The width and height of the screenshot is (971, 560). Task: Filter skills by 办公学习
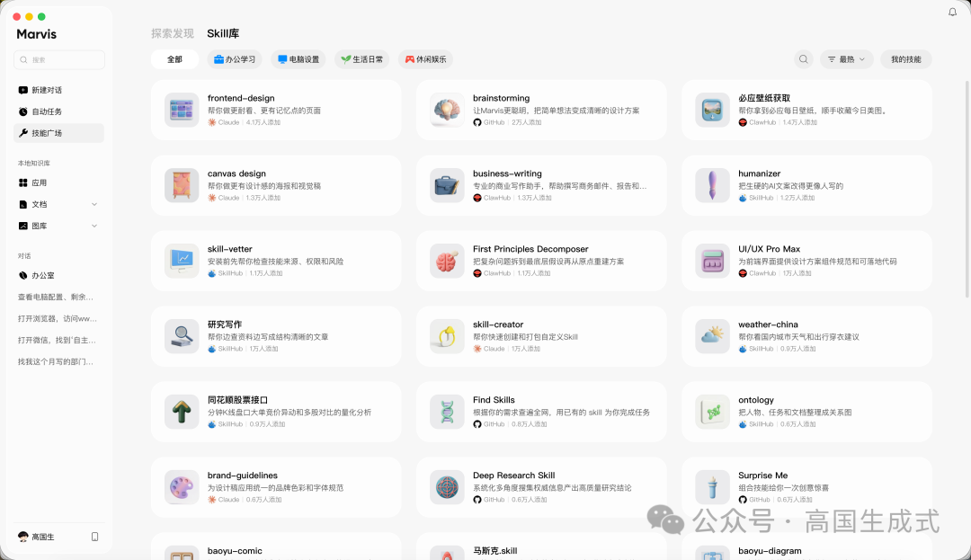click(235, 59)
